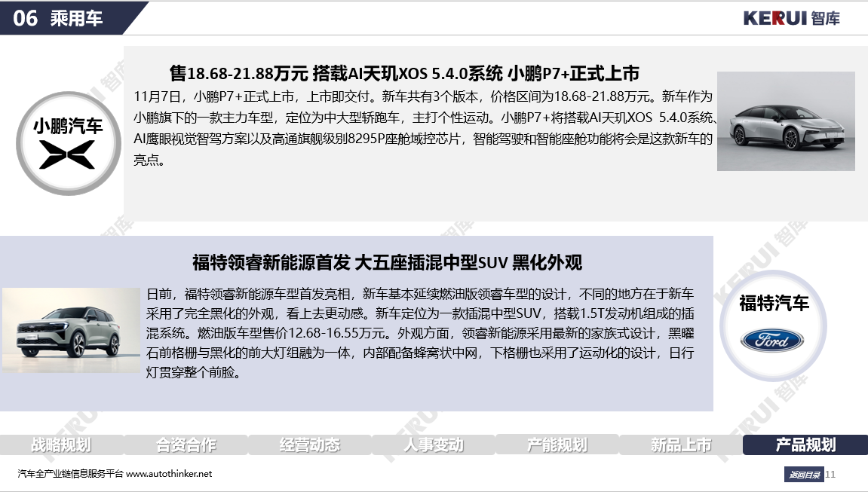
Task: Click the XPeng P7+ car photo
Action: coord(786,121)
